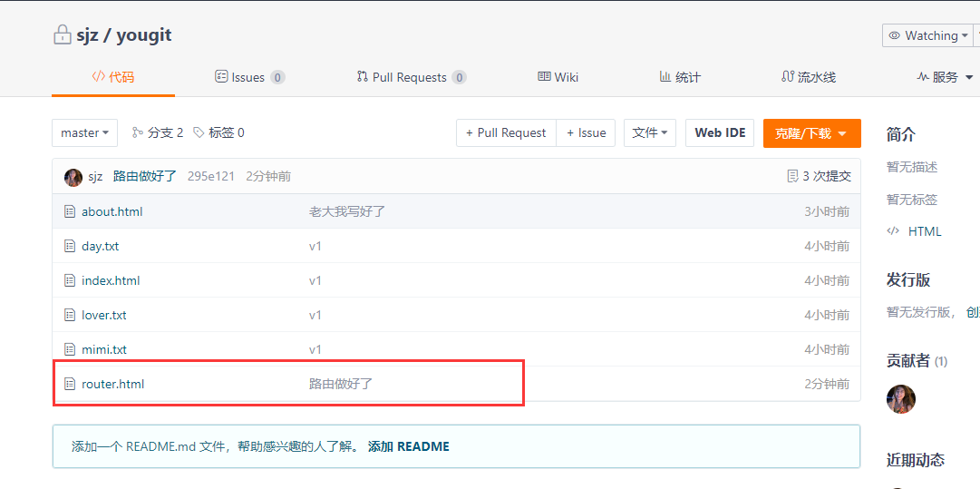Click the + Issue button
The height and width of the screenshot is (489, 980).
point(587,133)
